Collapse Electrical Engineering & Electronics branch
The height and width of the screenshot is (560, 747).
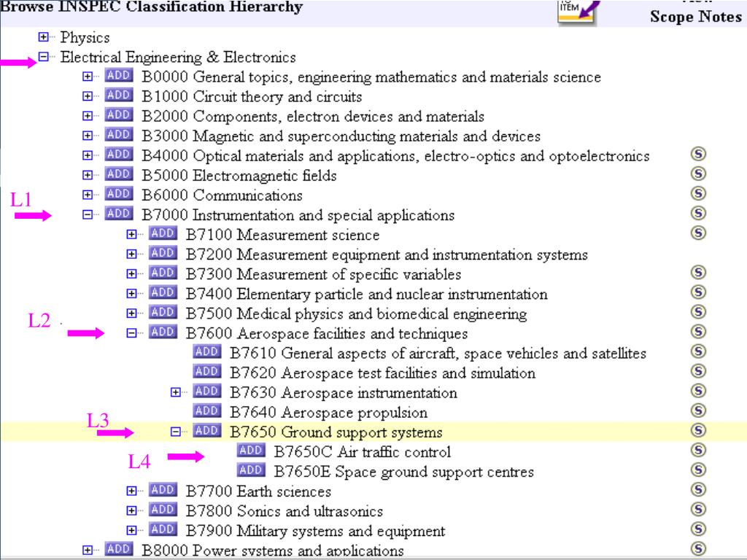tap(43, 57)
